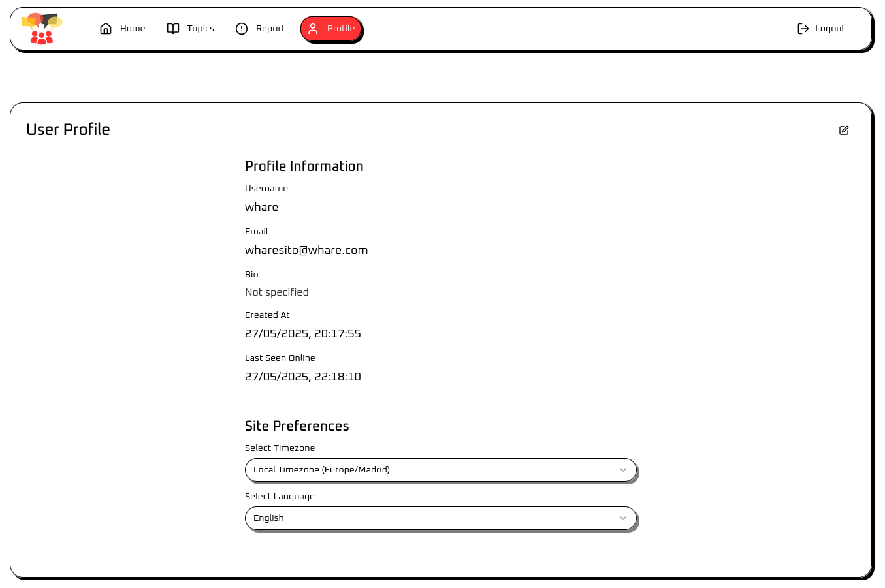The width and height of the screenshot is (885, 588).
Task: Click the email address wharesito@whare.com
Action: click(306, 250)
